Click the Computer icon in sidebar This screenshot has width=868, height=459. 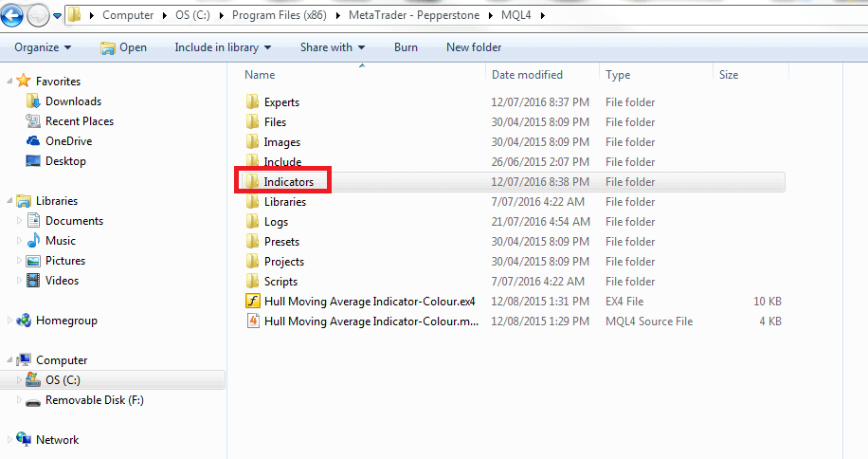pyautogui.click(x=24, y=359)
